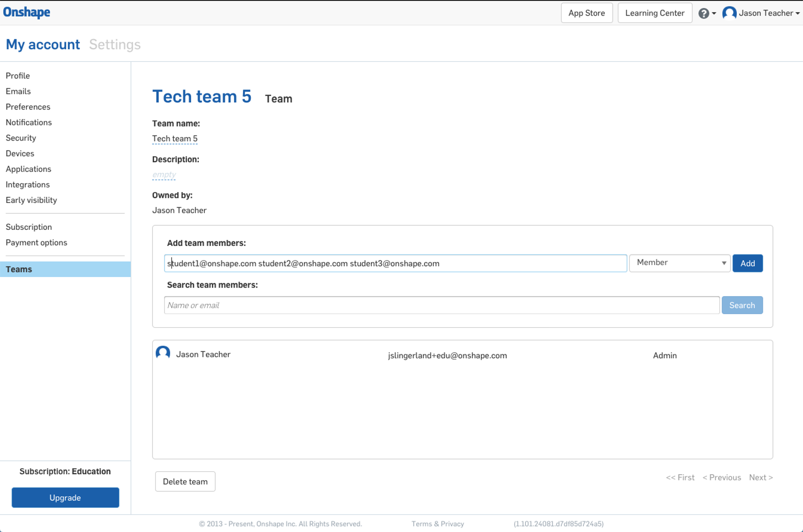This screenshot has height=532, width=803.
Task: Edit the Tech team 5 team name
Action: pos(175,139)
